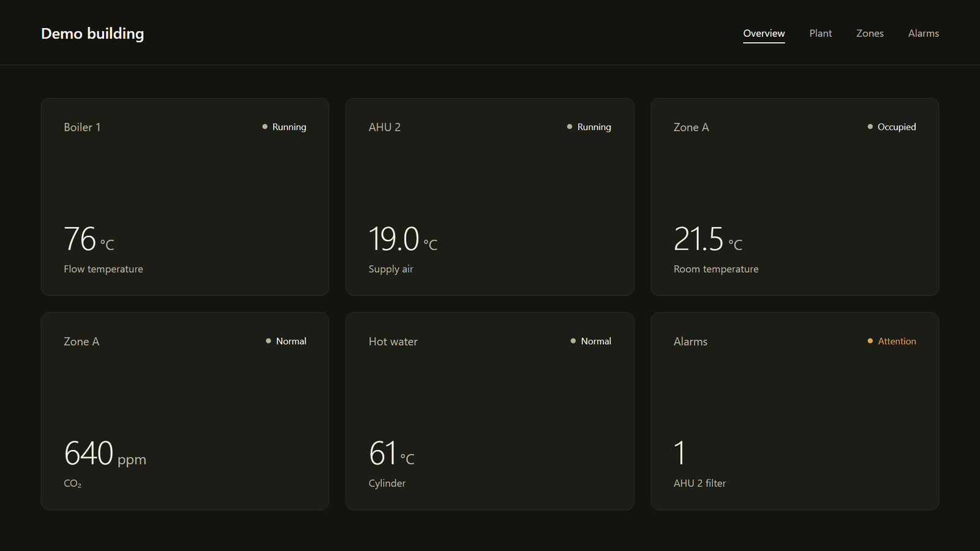Click the Room temperature label
This screenshot has height=551, width=980.
(x=716, y=269)
